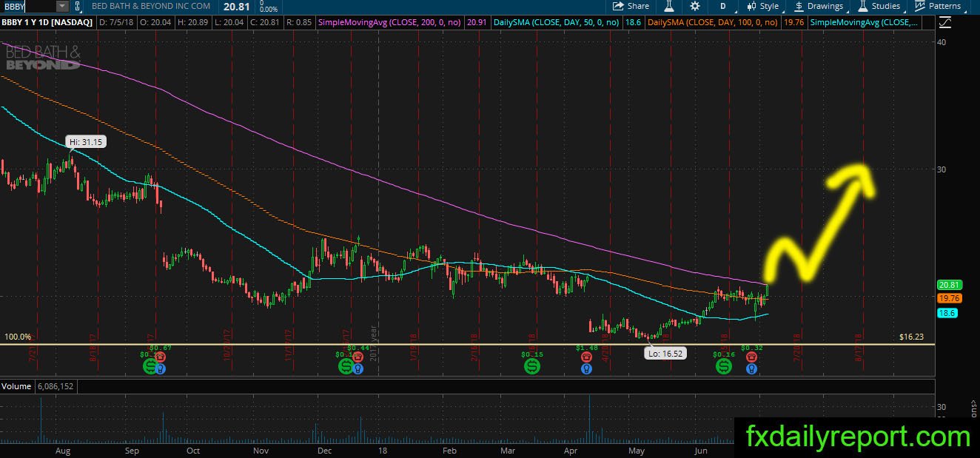980x458 pixels.
Task: Click the March $0.15 dividend icon
Action: 531,366
